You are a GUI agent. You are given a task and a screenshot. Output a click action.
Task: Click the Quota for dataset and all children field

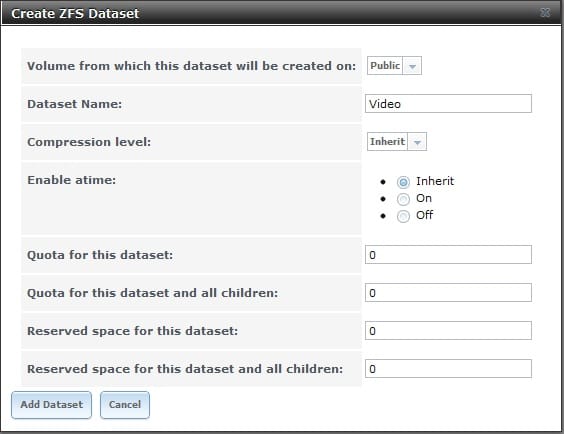click(448, 293)
